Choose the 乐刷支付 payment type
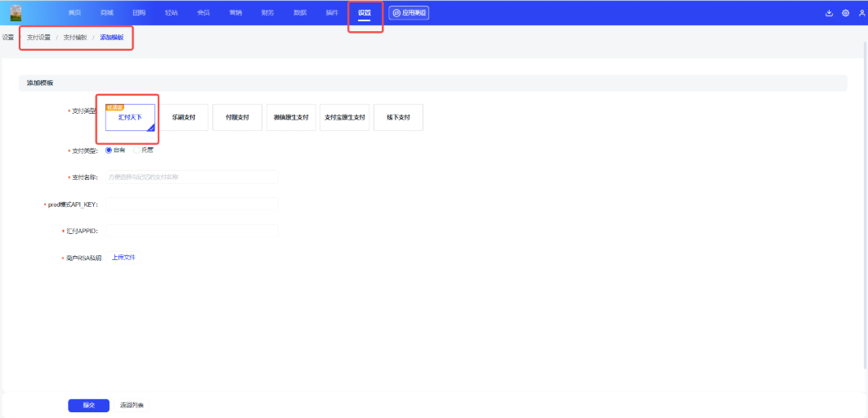This screenshot has width=868, height=418. pyautogui.click(x=184, y=118)
